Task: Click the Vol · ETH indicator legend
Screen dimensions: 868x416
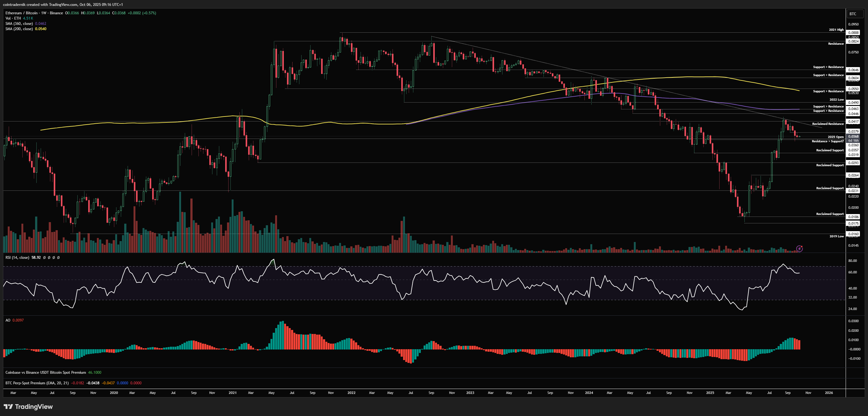Action: (x=13, y=18)
